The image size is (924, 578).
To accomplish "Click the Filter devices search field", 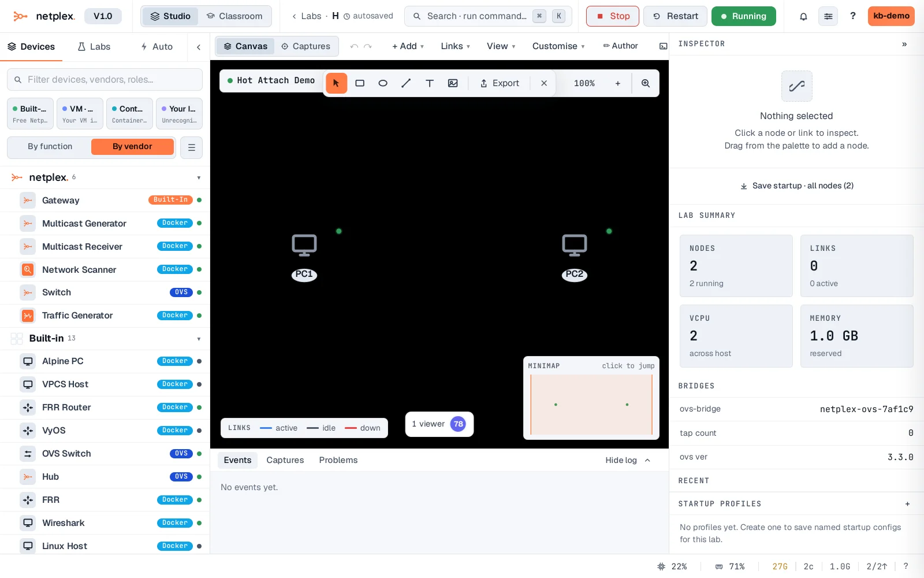I will coord(105,80).
